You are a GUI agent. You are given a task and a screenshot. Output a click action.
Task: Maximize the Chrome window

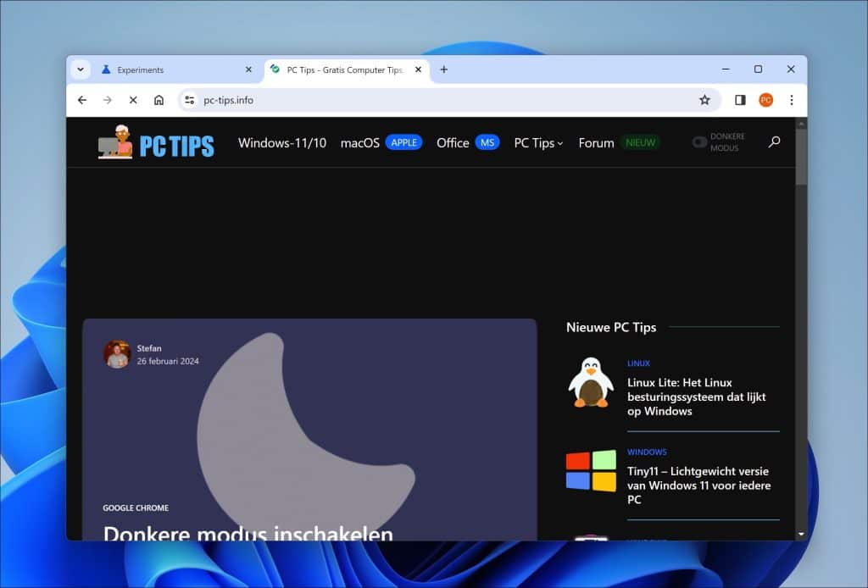(x=759, y=69)
